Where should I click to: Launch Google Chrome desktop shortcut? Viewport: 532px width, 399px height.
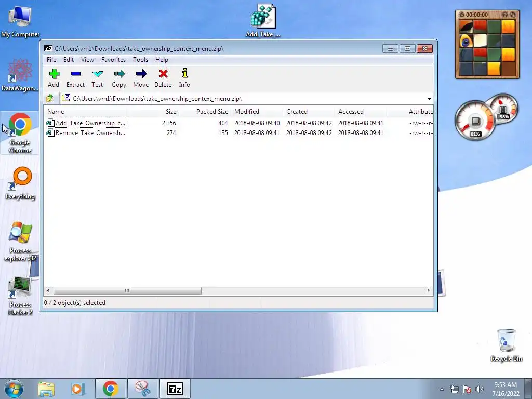point(20,133)
